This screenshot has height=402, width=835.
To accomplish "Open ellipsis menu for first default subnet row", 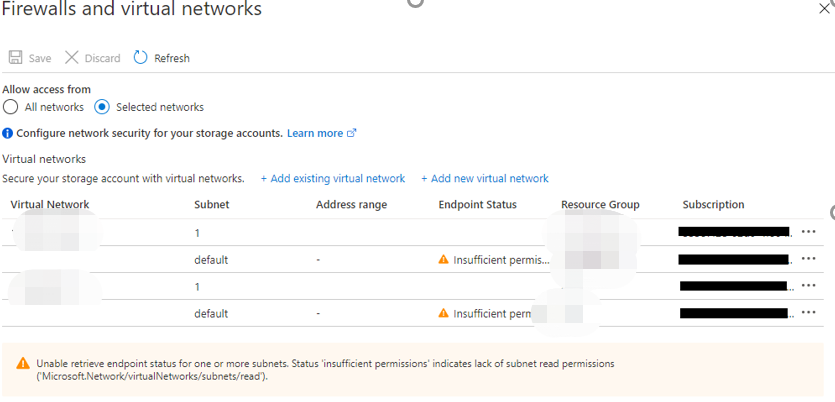I will [809, 259].
